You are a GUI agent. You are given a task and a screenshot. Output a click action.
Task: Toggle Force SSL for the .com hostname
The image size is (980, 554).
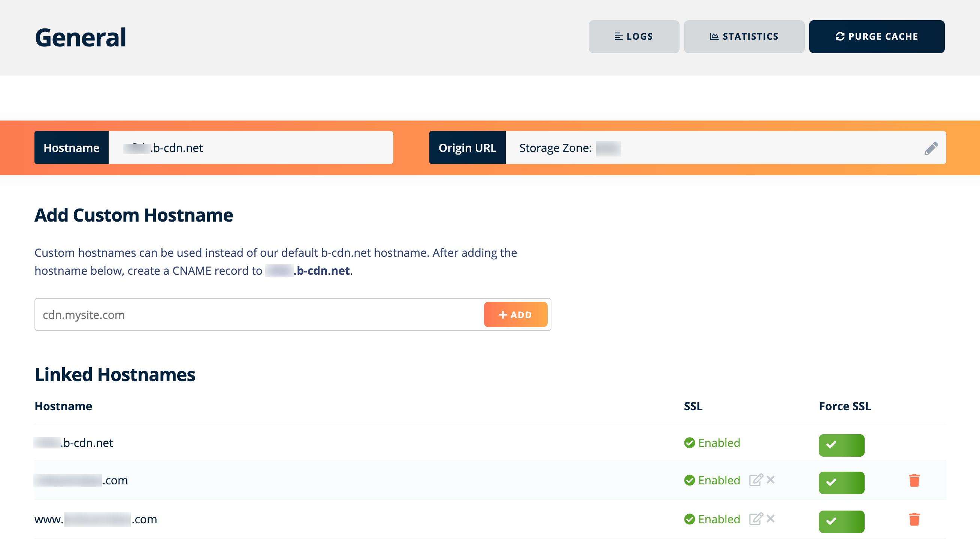point(841,483)
